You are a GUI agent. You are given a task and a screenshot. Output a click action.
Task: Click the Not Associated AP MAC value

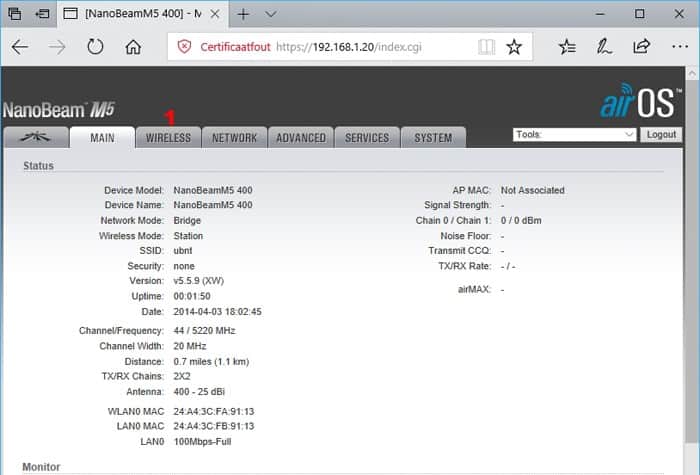click(x=533, y=190)
